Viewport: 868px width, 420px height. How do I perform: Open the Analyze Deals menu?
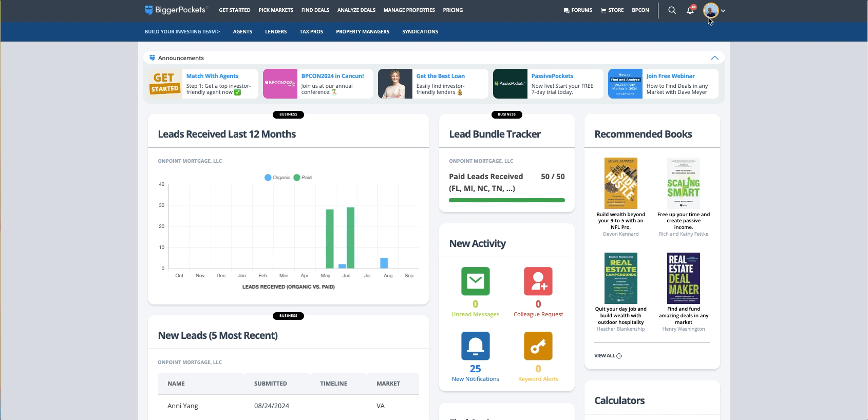tap(356, 10)
